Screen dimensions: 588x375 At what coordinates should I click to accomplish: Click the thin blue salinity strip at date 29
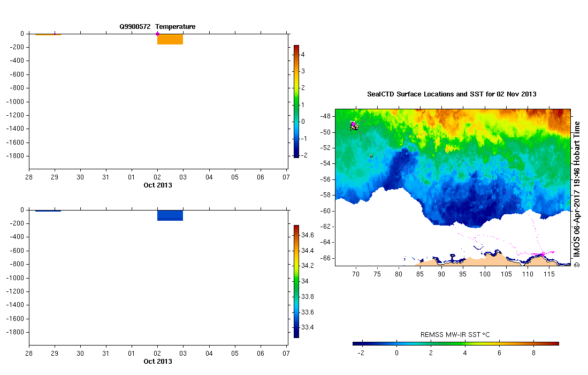coord(48,211)
